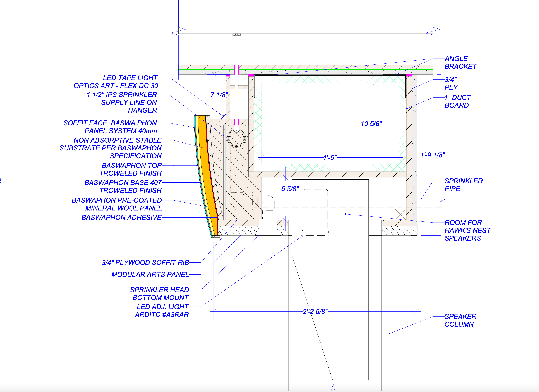539x392 pixels.
Task: Select the 7 1/8" dimension text
Action: [x=219, y=95]
